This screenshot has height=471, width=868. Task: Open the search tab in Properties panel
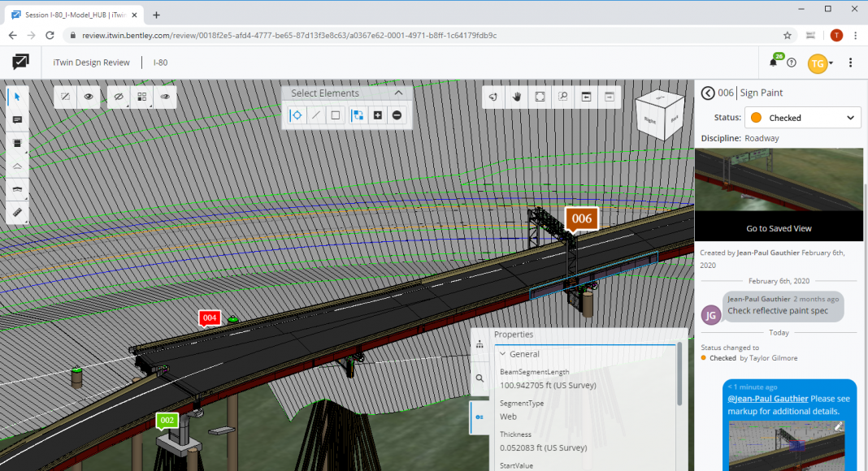(480, 378)
